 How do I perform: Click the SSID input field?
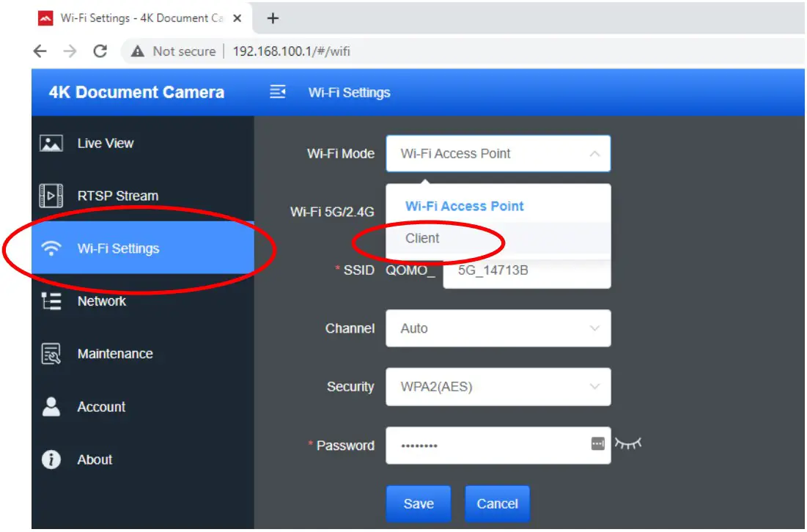click(x=527, y=270)
